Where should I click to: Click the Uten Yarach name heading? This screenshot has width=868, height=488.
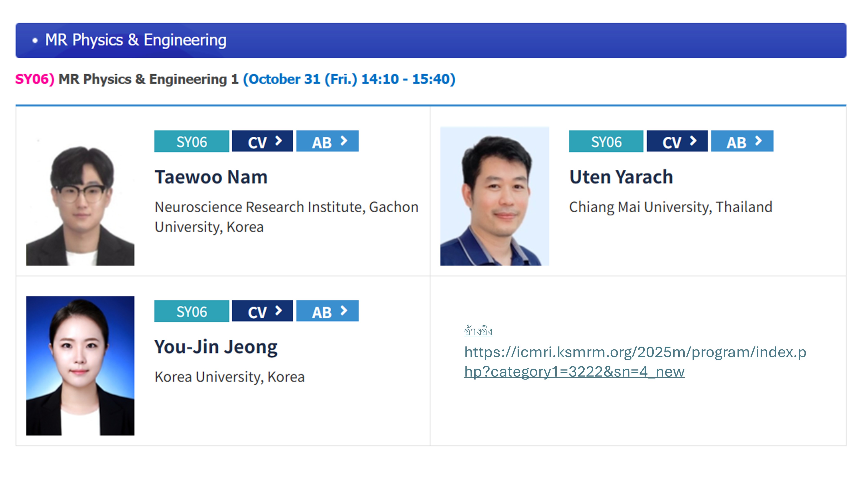[621, 177]
